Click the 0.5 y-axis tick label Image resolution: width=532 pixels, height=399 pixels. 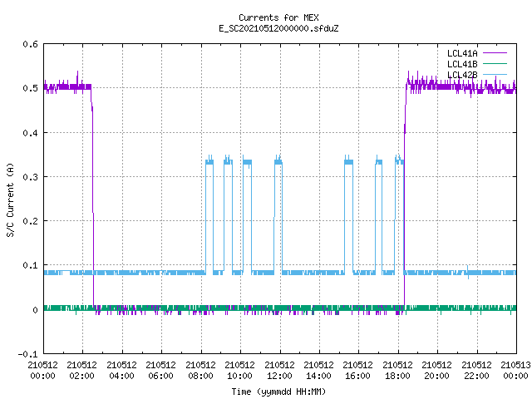click(31, 88)
